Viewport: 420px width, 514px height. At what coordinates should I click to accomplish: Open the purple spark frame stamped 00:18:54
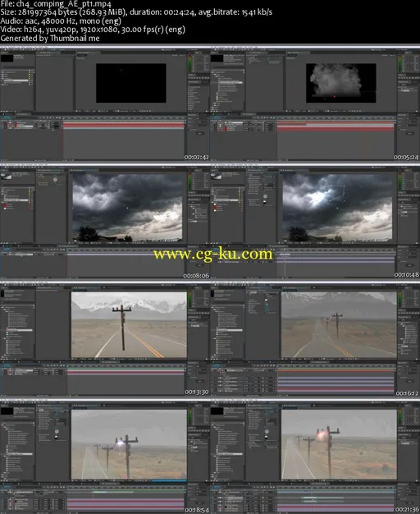click(105, 457)
